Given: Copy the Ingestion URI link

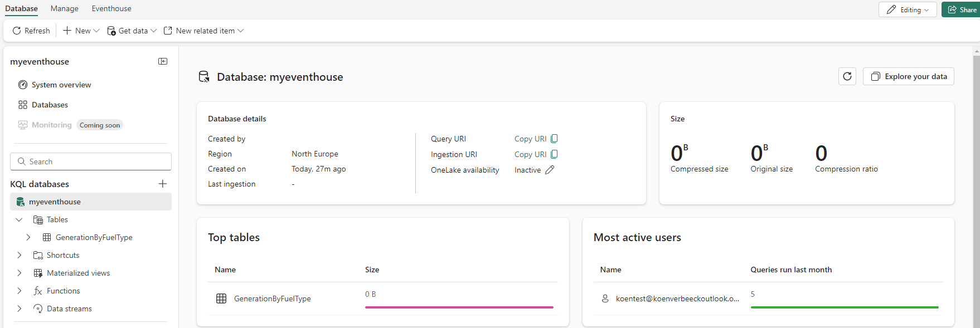Looking at the screenshot, I should click(x=530, y=154).
